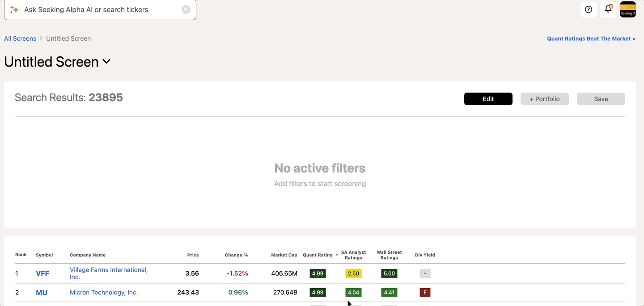Sort by the Market Cap column header
Viewport: 644px width, 306px height.
click(284, 255)
